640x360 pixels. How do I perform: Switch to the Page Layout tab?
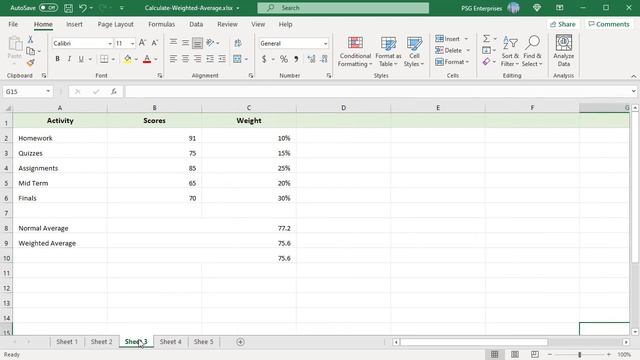(x=116, y=24)
